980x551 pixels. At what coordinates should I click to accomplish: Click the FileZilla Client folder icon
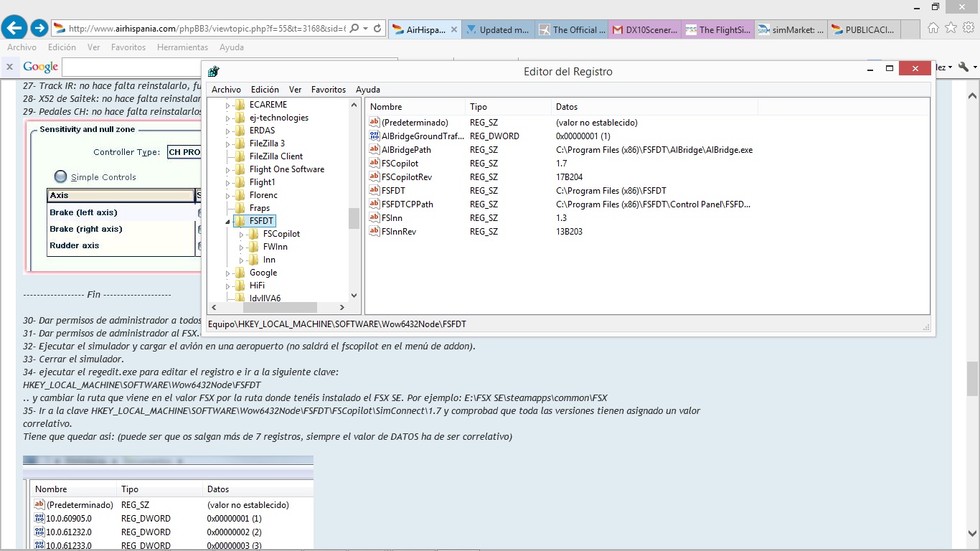click(x=240, y=156)
